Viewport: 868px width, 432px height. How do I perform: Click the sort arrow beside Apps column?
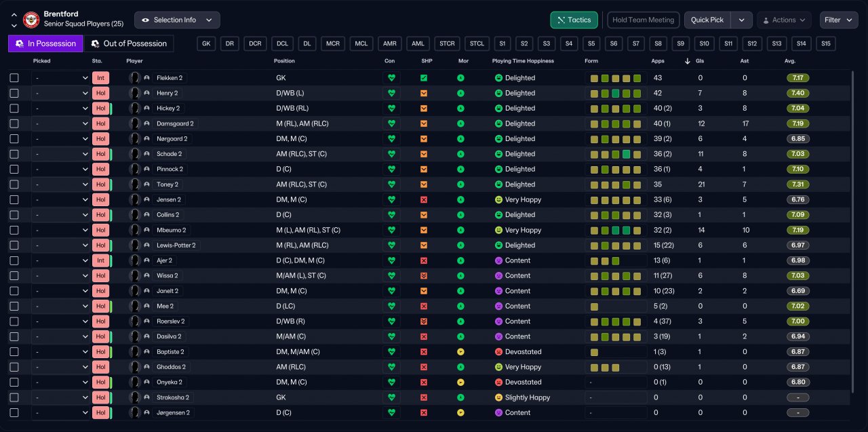coord(688,61)
